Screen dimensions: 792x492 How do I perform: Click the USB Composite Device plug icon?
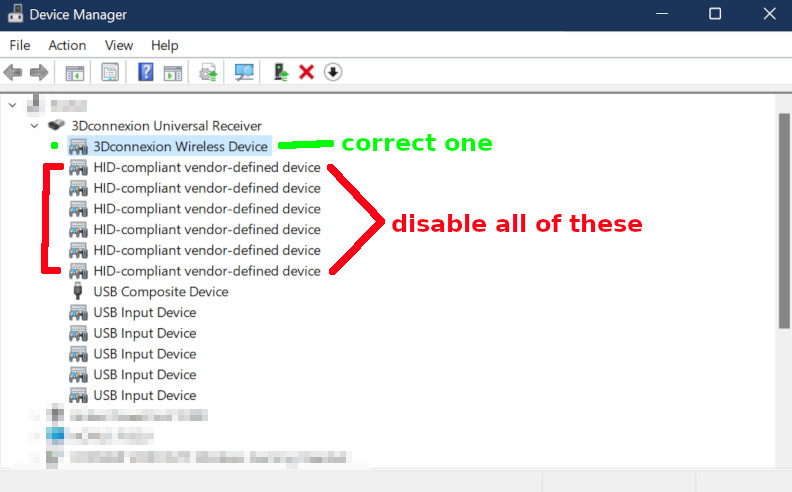point(78,291)
